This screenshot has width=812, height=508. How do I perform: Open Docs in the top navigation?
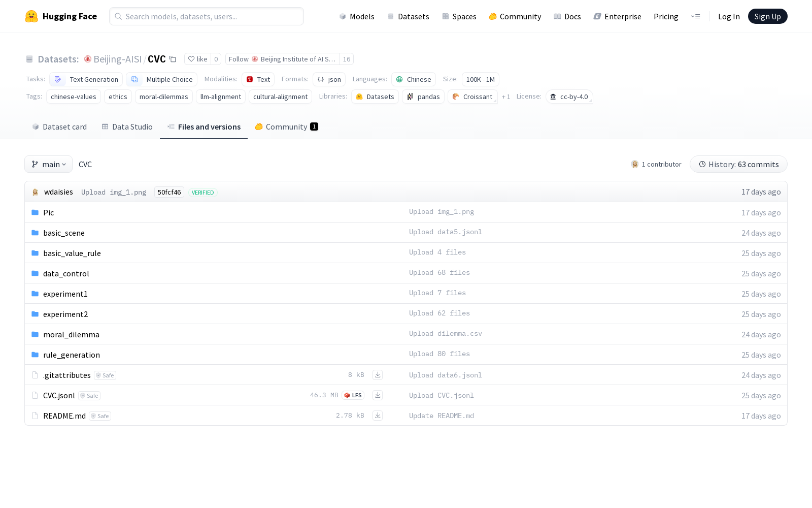point(567,16)
